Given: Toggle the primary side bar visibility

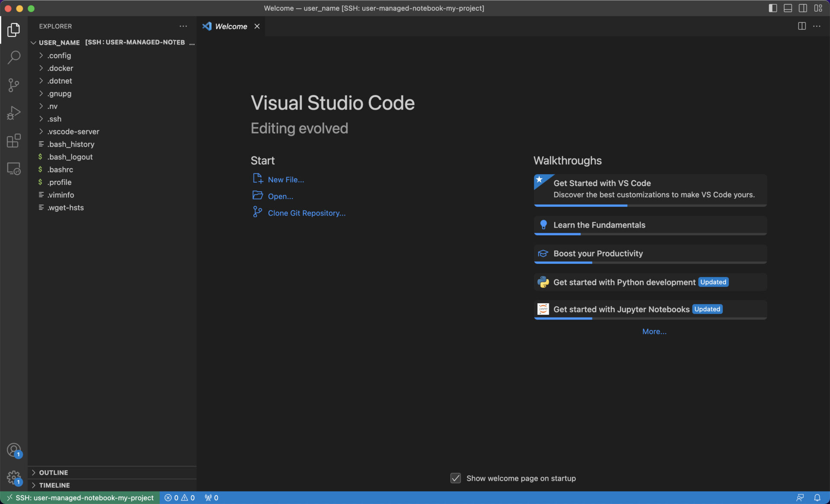Looking at the screenshot, I should click(x=773, y=8).
